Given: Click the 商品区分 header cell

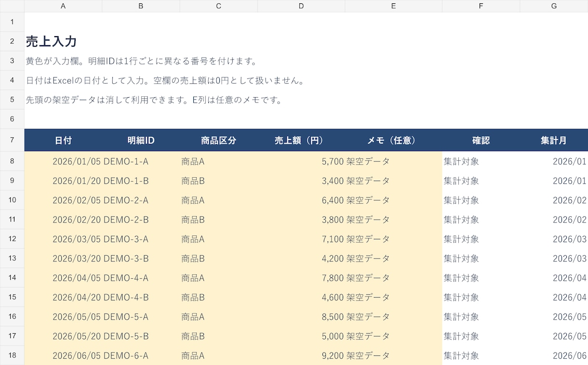Looking at the screenshot, I should pos(219,140).
